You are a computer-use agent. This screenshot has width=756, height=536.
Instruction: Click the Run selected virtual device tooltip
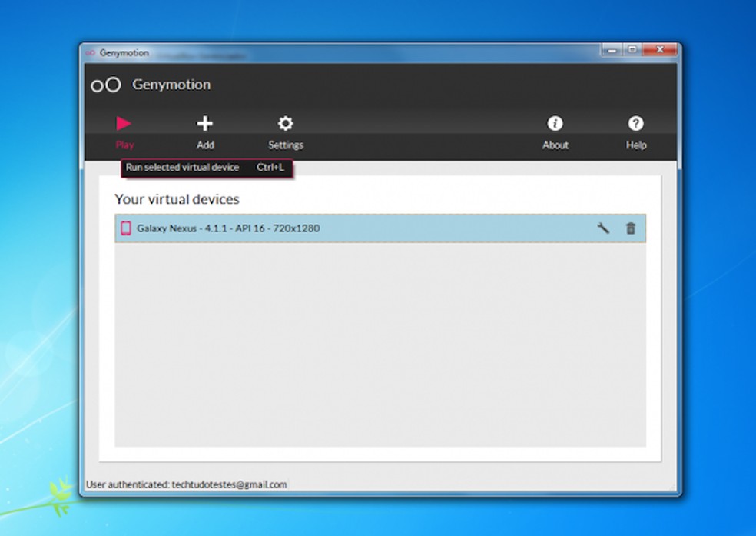tap(207, 167)
